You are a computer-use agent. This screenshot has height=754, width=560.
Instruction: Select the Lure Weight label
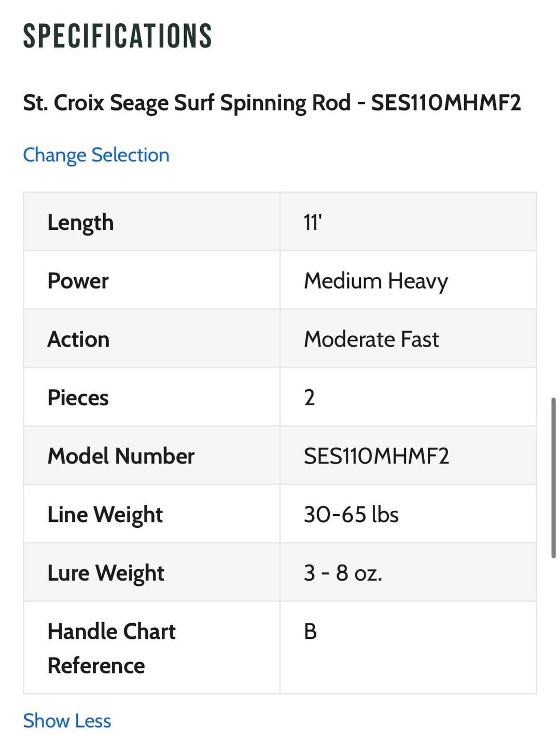click(106, 573)
